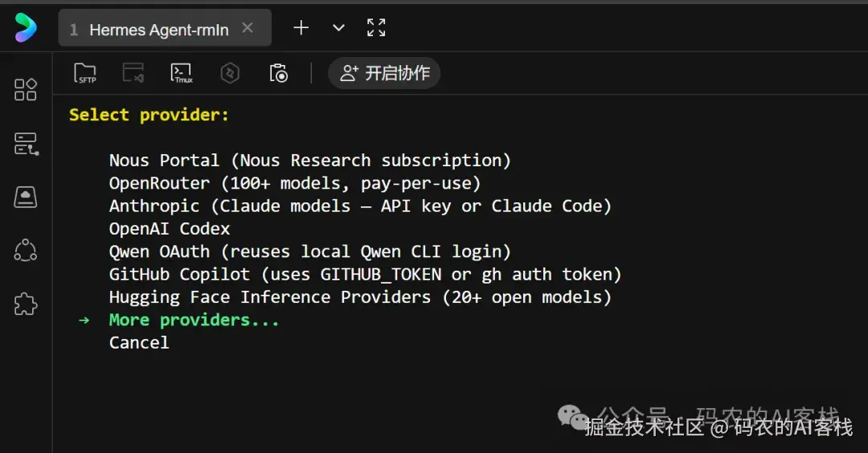Click the three-node share icon in sidebar

26,251
